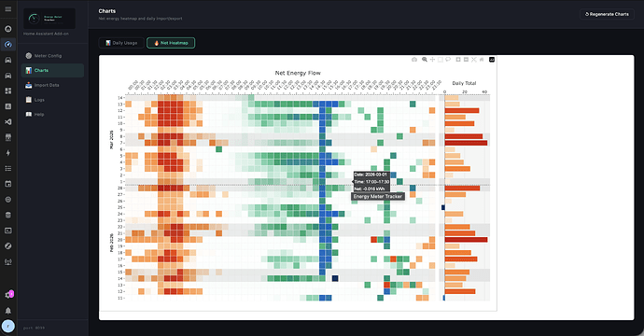Click the Regenerate Charts button

coord(607,14)
